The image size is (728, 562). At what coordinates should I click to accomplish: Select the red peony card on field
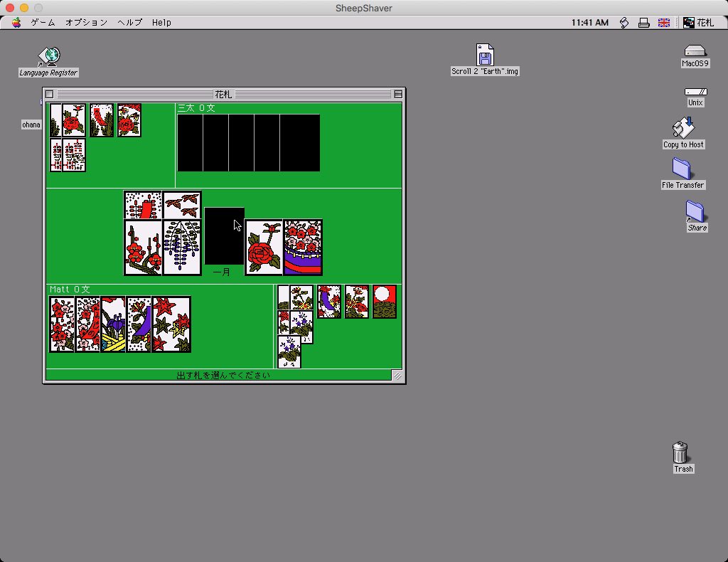point(264,248)
